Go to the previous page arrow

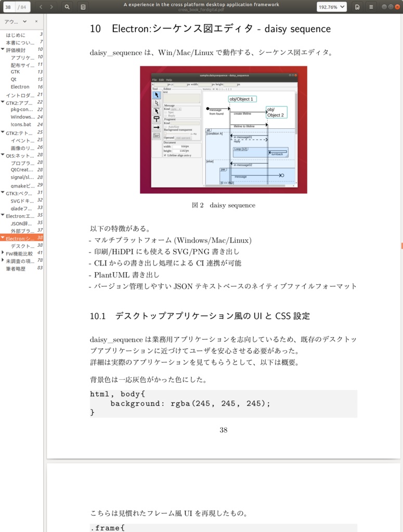[x=41, y=7]
